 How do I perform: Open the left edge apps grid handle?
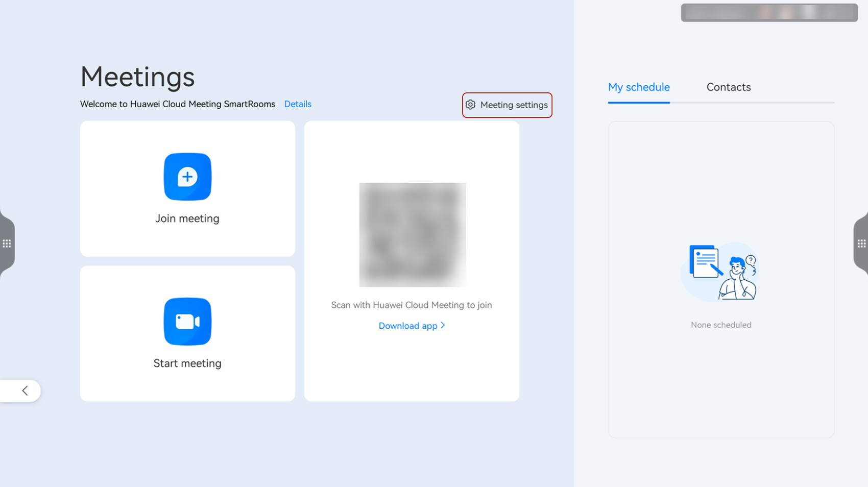tap(7, 243)
